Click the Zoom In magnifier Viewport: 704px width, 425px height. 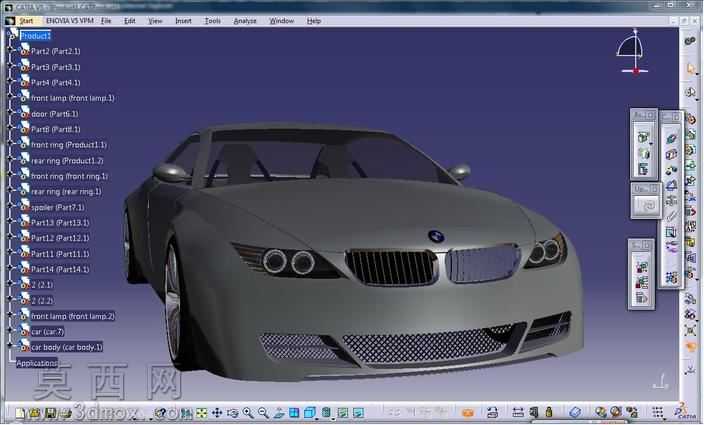point(248,413)
